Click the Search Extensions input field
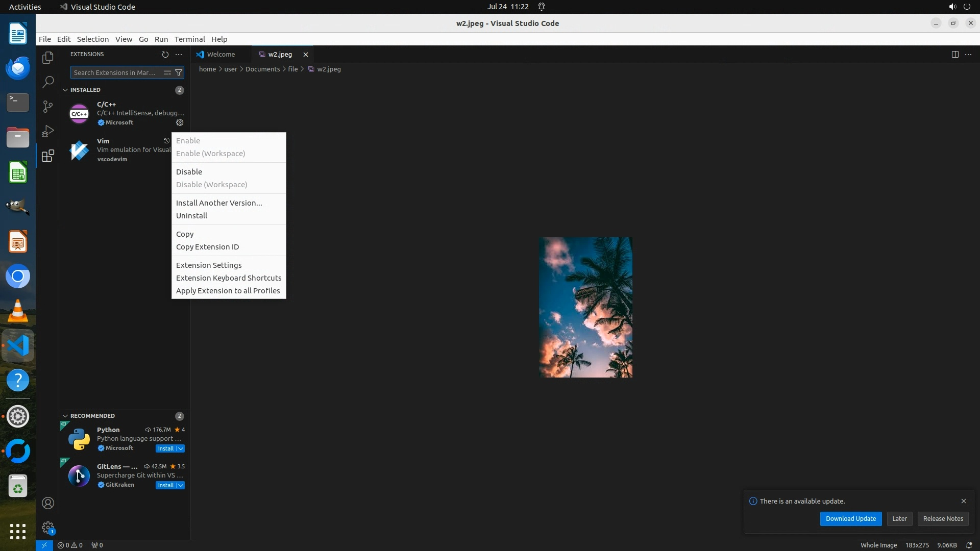 click(115, 72)
